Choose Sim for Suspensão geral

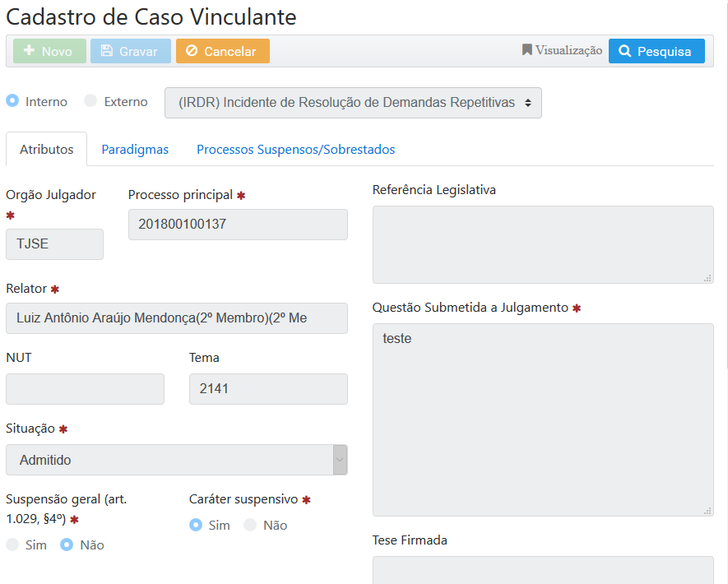click(x=12, y=545)
